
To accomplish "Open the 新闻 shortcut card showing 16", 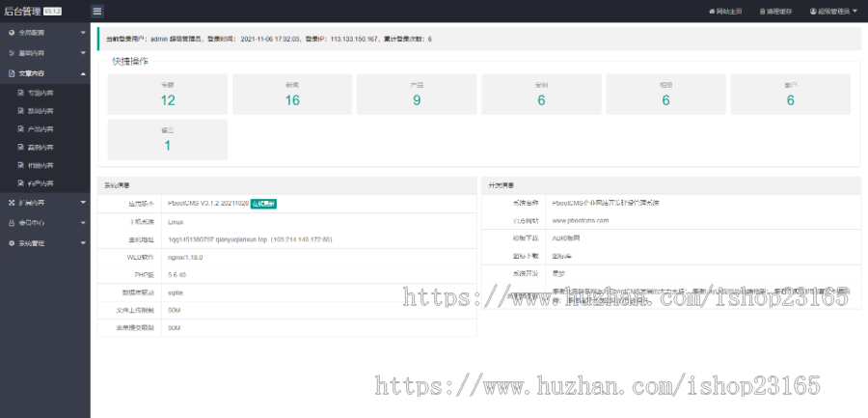I will click(291, 95).
